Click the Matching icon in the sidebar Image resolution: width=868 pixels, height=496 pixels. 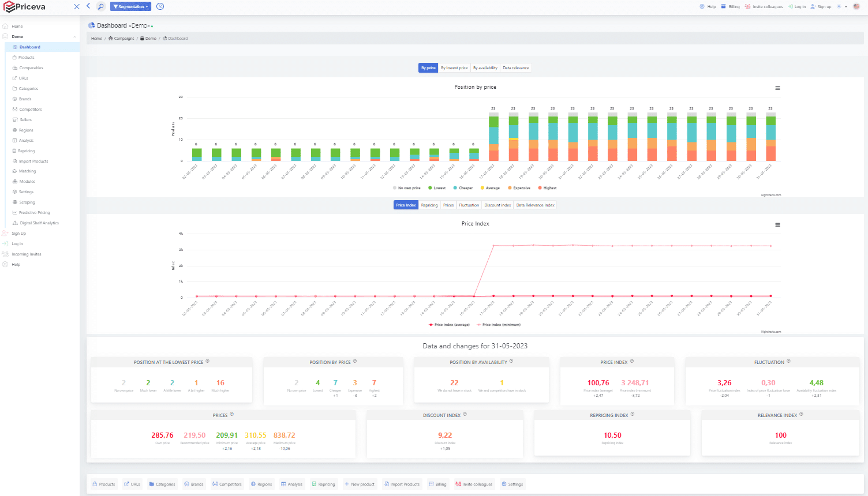[14, 171]
